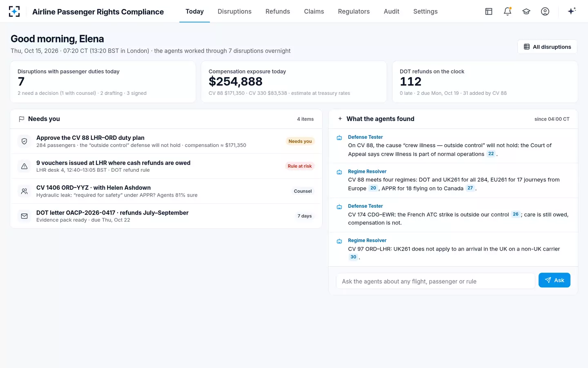Open DOT letter OACP-2026-0417 item
The image size is (588, 368).
pos(166,216)
